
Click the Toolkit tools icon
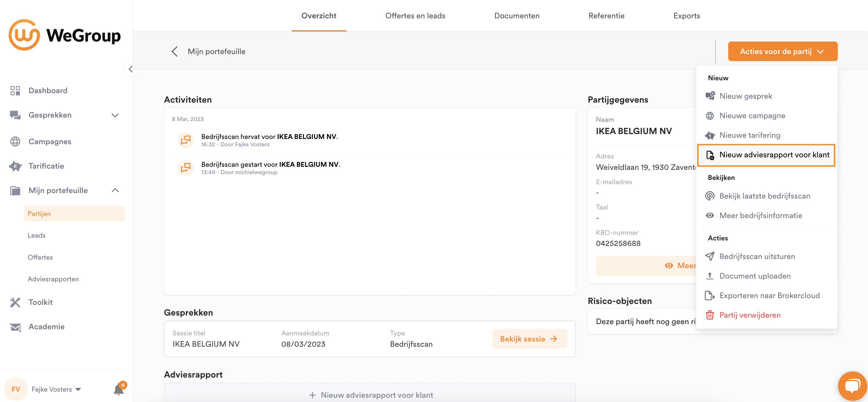coord(15,302)
